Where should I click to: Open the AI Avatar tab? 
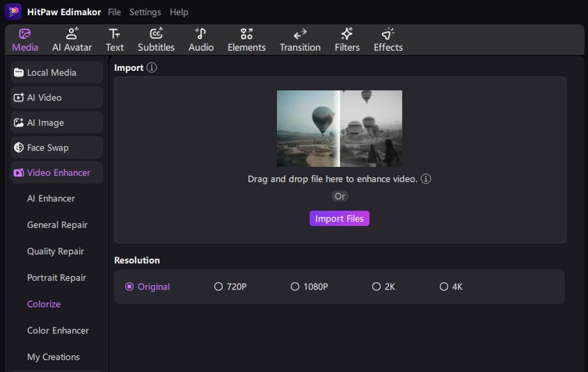pos(72,40)
